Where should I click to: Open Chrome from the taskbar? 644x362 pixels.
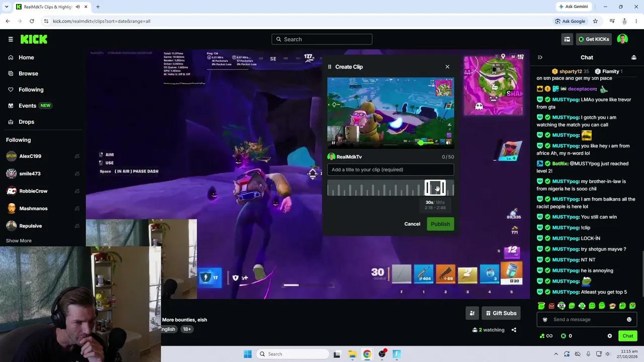(367, 354)
